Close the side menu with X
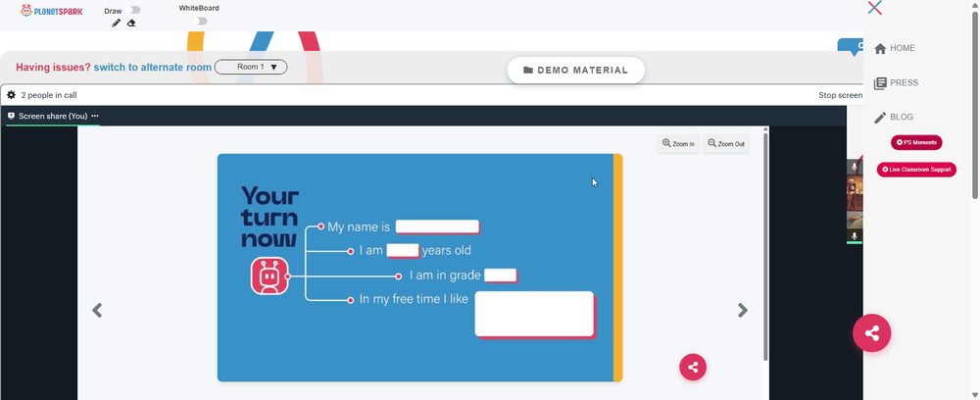 pyautogui.click(x=875, y=8)
